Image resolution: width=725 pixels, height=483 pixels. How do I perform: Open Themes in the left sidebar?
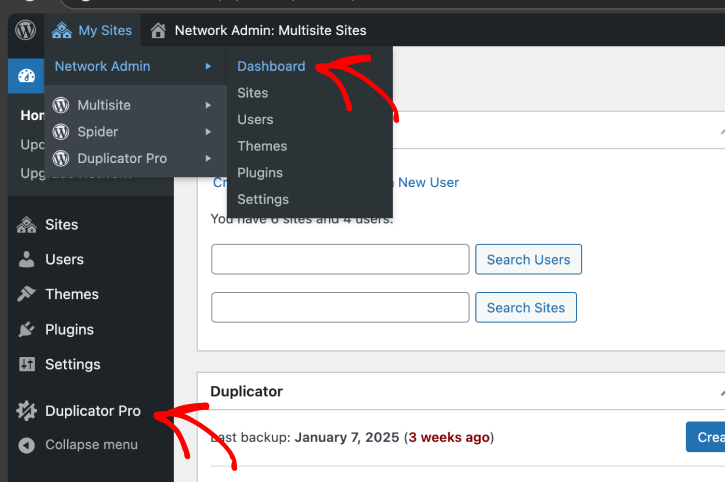(72, 294)
